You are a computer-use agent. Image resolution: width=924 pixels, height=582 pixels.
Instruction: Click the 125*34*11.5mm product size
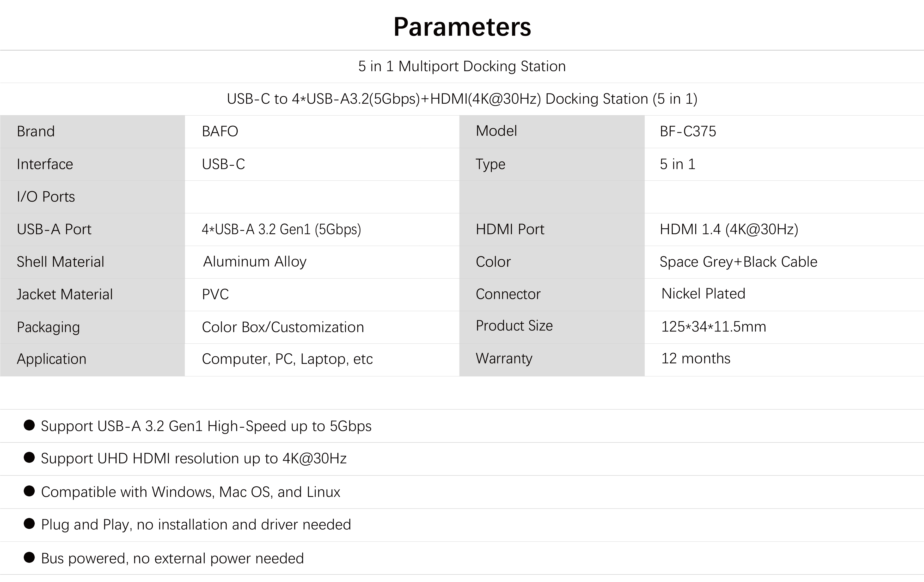pyautogui.click(x=713, y=327)
